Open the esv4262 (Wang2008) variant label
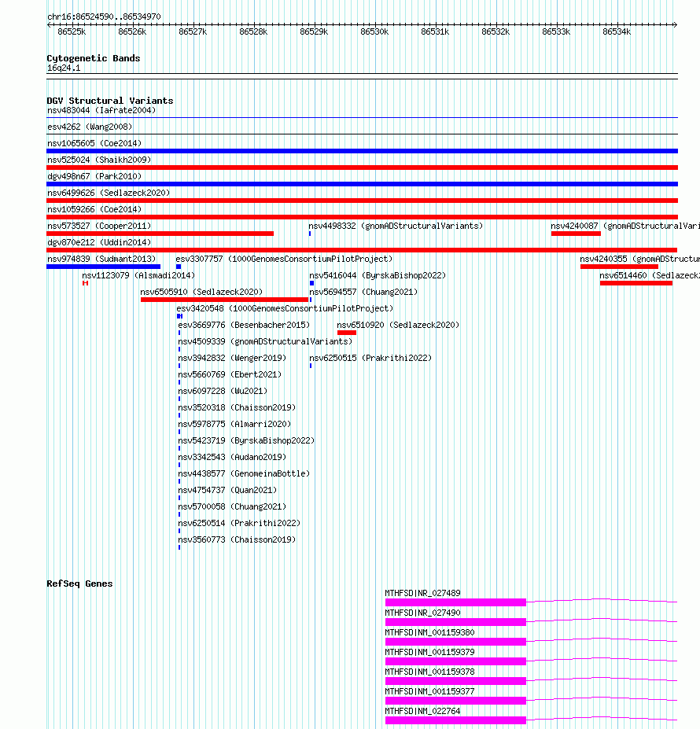Screen dimensions: 700x729 pos(90,127)
